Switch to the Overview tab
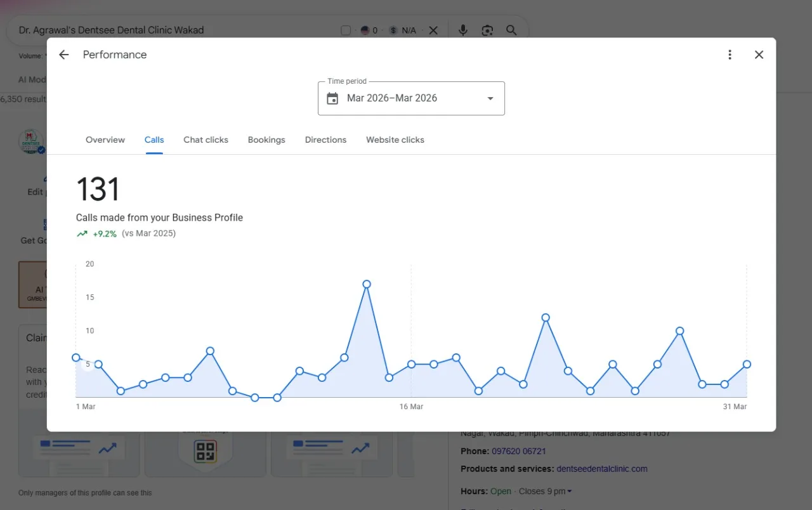 (105, 140)
